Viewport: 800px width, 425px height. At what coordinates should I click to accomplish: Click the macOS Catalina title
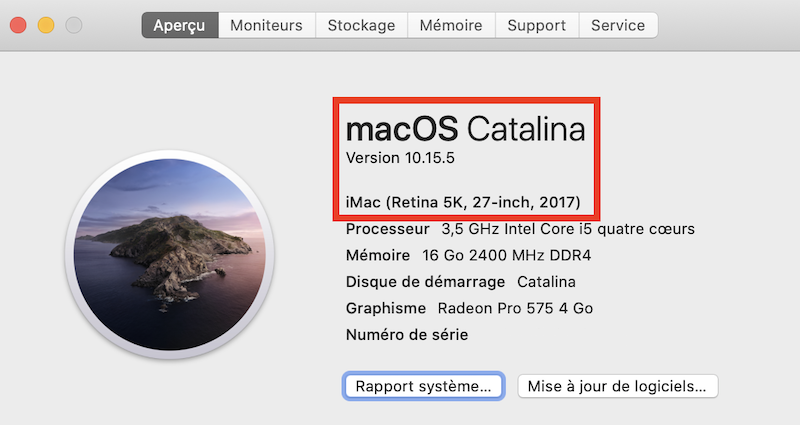pyautogui.click(x=465, y=129)
